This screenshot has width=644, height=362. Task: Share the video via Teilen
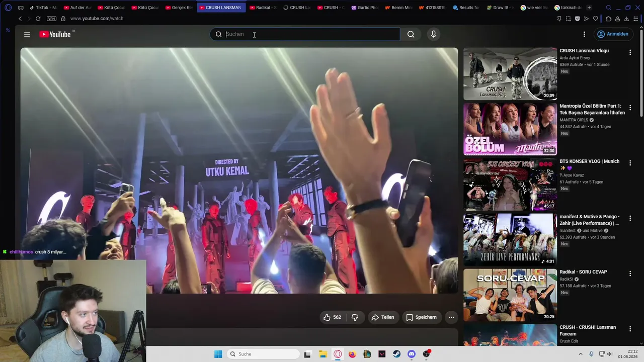coord(382,317)
